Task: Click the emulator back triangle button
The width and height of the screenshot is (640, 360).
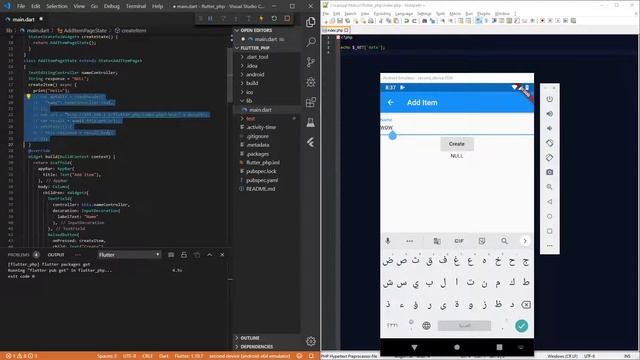Action: point(549,202)
